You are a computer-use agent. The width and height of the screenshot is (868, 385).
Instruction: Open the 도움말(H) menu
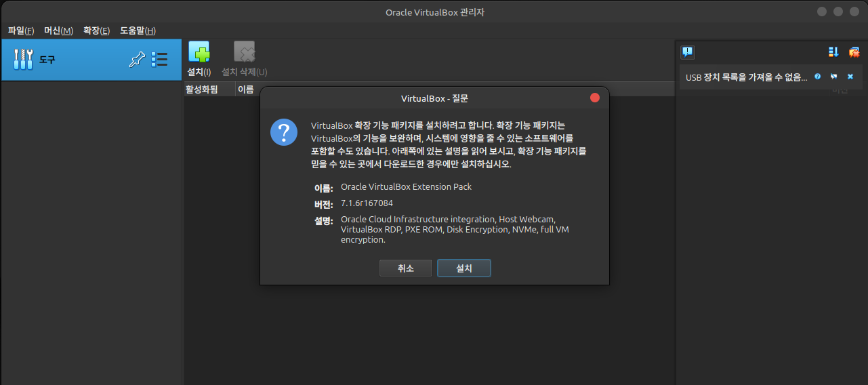(138, 31)
